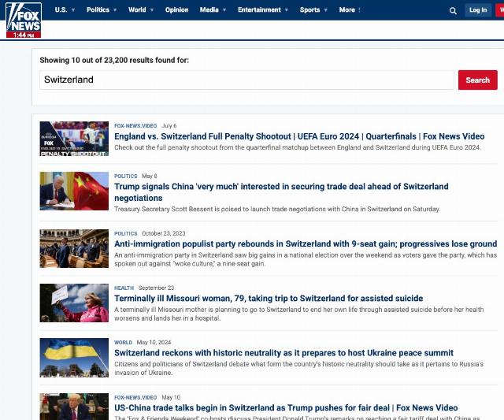Click POLITICS tag dated October 23, 2023

pyautogui.click(x=126, y=233)
